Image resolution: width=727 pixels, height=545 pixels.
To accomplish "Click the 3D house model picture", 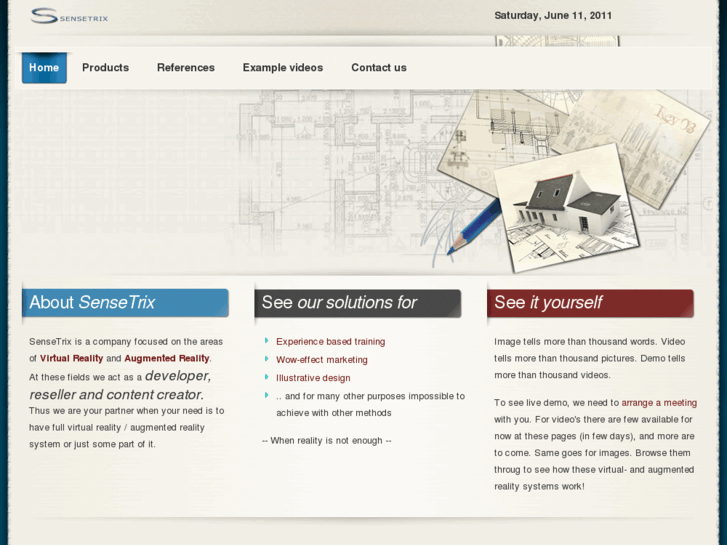I will click(x=567, y=210).
